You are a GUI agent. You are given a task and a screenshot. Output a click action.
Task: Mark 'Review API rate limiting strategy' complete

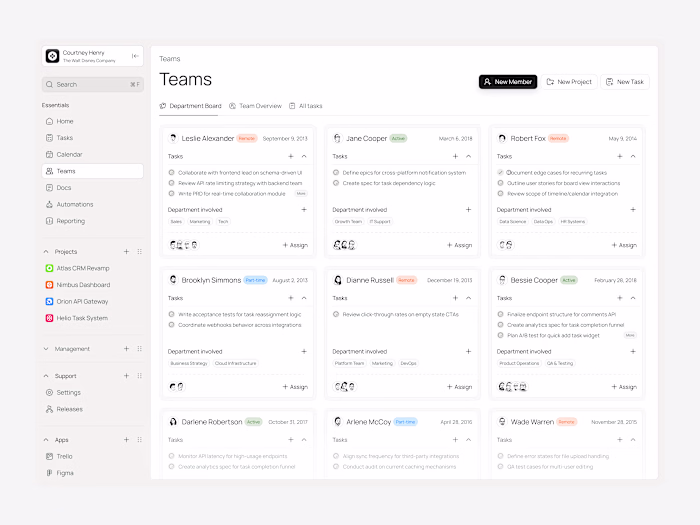[x=171, y=183]
